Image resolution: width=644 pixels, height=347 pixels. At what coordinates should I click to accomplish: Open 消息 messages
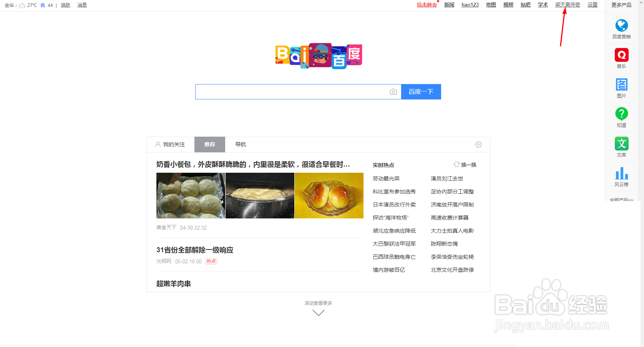[x=82, y=5]
